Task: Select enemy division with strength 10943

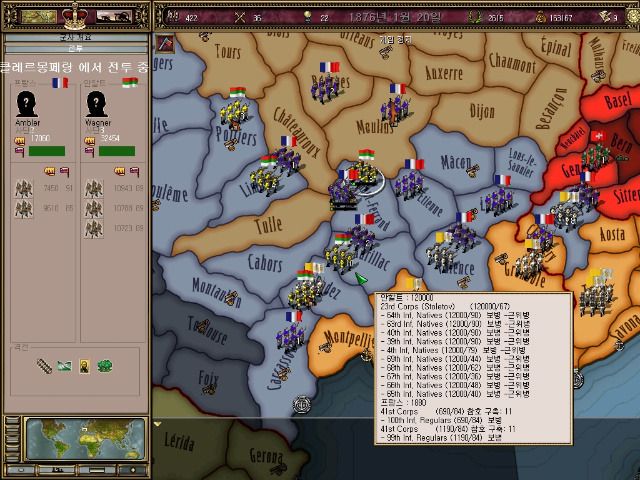Action: click(x=113, y=189)
